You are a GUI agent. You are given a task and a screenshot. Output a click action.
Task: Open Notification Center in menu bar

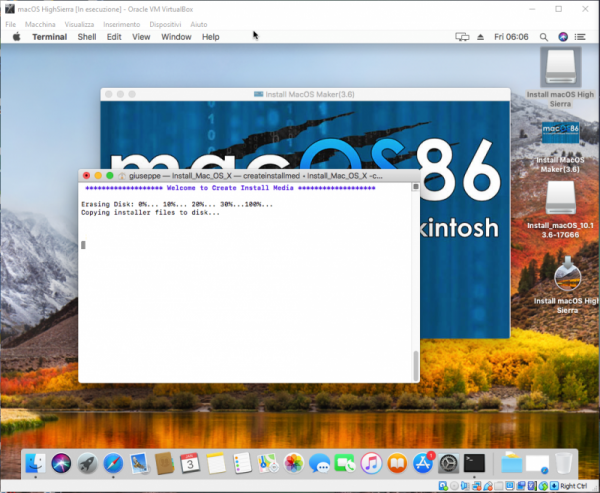(580, 37)
